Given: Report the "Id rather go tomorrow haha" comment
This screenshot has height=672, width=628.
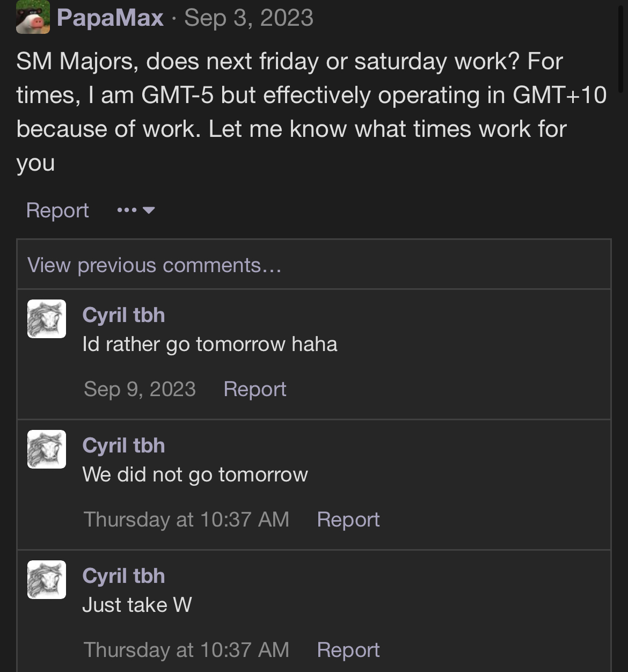Looking at the screenshot, I should 254,389.
